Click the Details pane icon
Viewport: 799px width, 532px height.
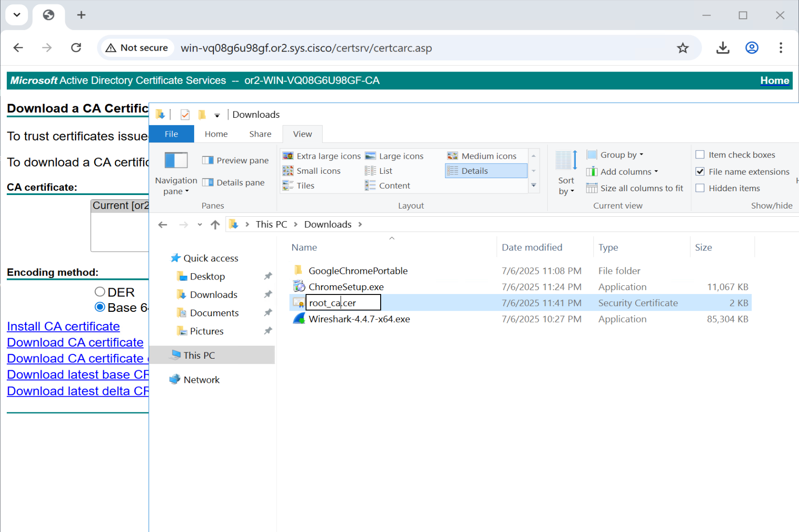pos(208,182)
